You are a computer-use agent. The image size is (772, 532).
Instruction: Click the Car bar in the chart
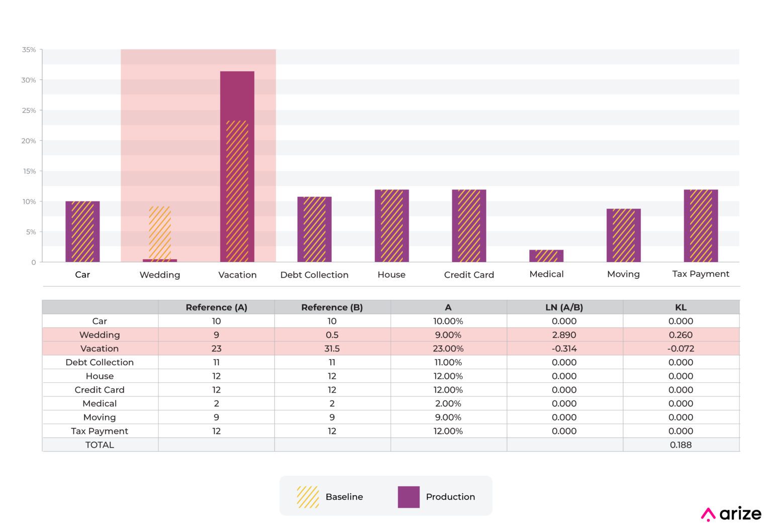[x=82, y=232]
